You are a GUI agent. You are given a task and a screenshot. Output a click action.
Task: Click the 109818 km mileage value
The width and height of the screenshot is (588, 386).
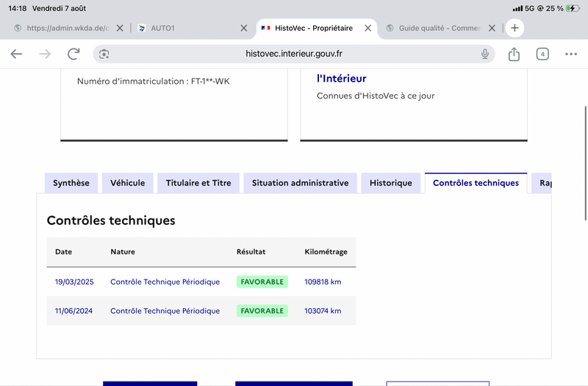click(323, 282)
